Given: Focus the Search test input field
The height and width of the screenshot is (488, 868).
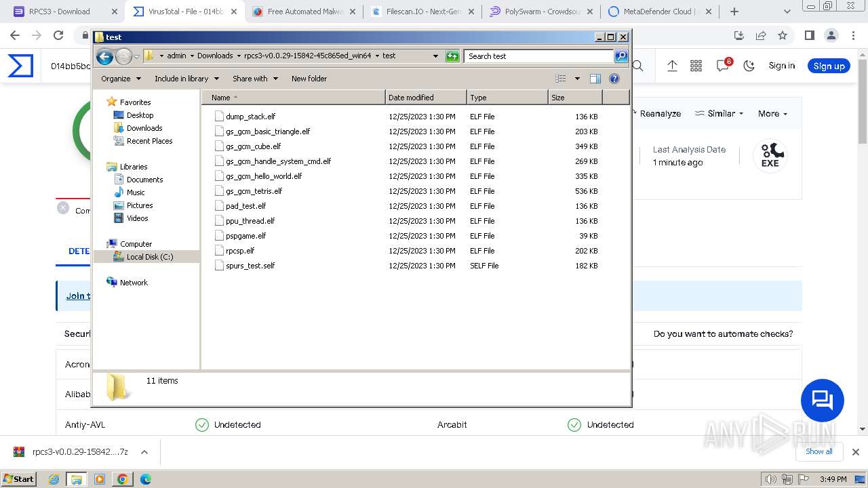Looking at the screenshot, I should point(540,56).
